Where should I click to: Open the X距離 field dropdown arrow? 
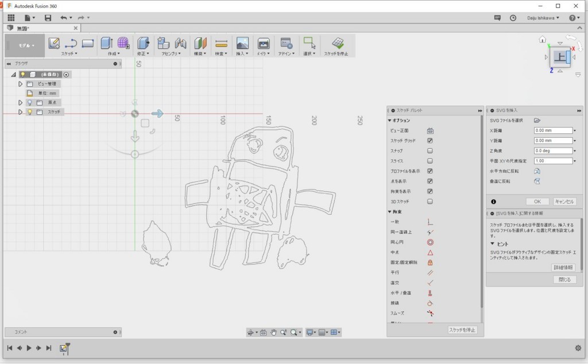coord(575,130)
